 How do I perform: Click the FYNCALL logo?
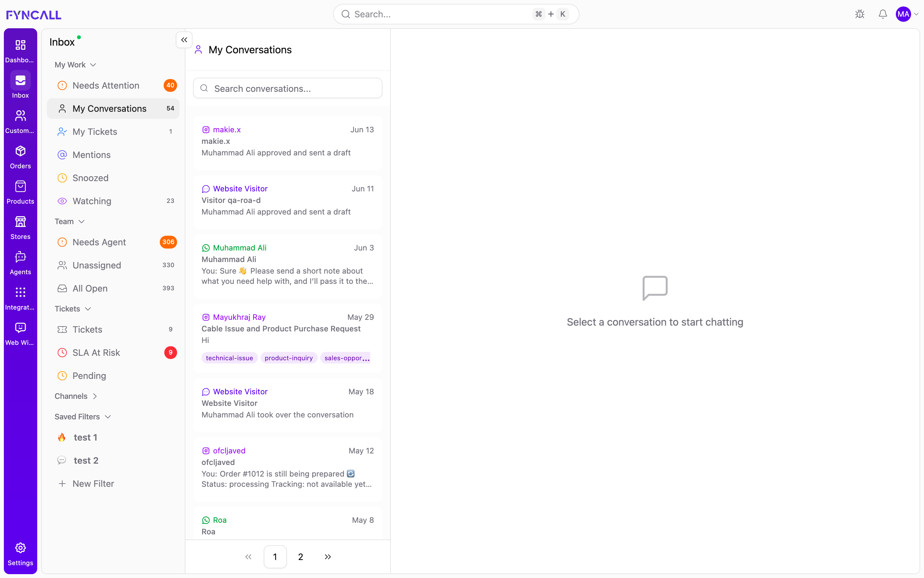click(x=34, y=14)
